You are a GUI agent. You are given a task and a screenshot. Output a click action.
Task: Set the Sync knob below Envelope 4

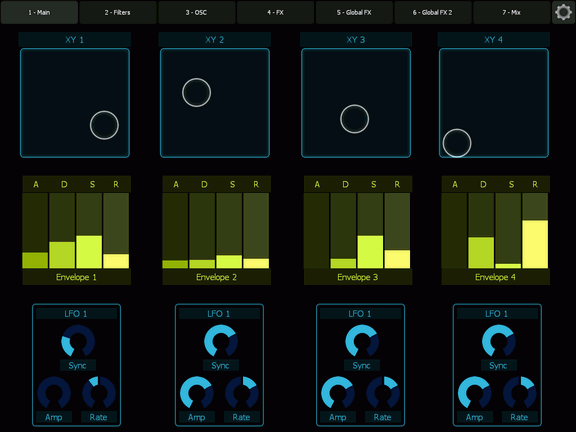pyautogui.click(x=498, y=341)
